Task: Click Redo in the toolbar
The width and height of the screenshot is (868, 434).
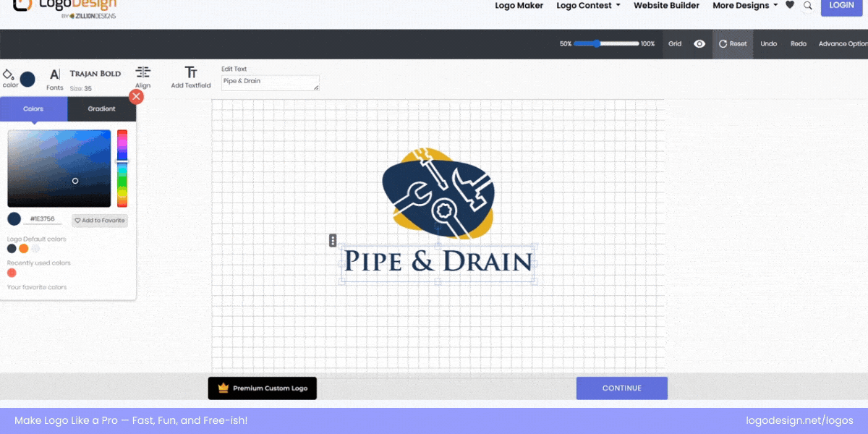Action: [x=799, y=44]
